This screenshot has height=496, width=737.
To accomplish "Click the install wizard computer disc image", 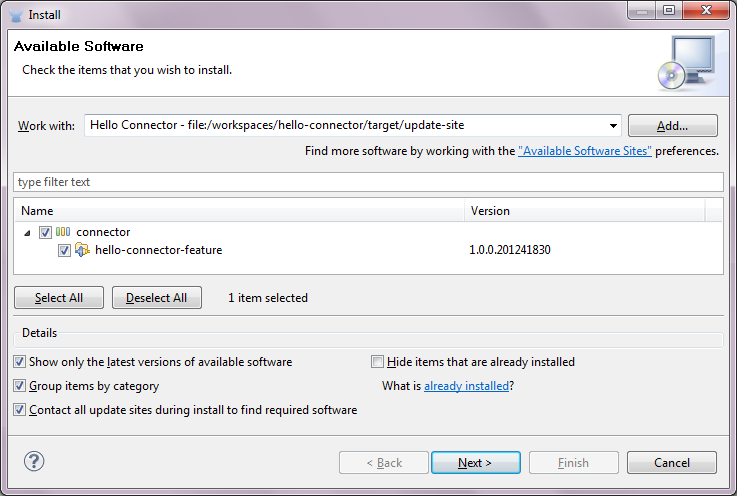I will tap(687, 62).
